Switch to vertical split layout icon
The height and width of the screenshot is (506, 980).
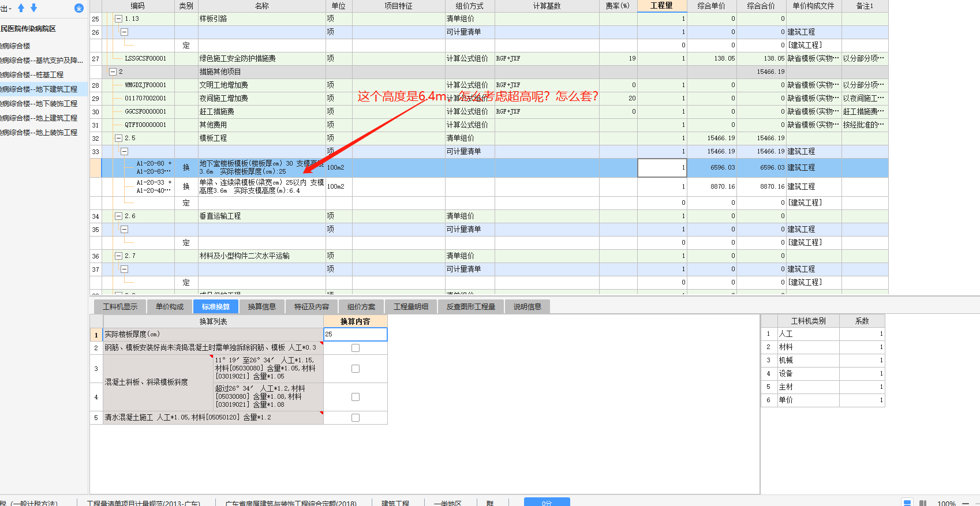click(x=923, y=503)
